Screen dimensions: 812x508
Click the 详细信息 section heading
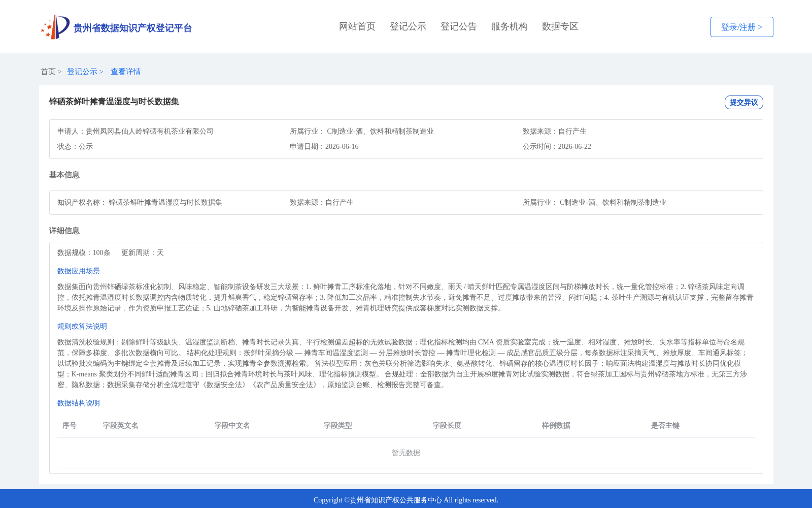tap(64, 231)
